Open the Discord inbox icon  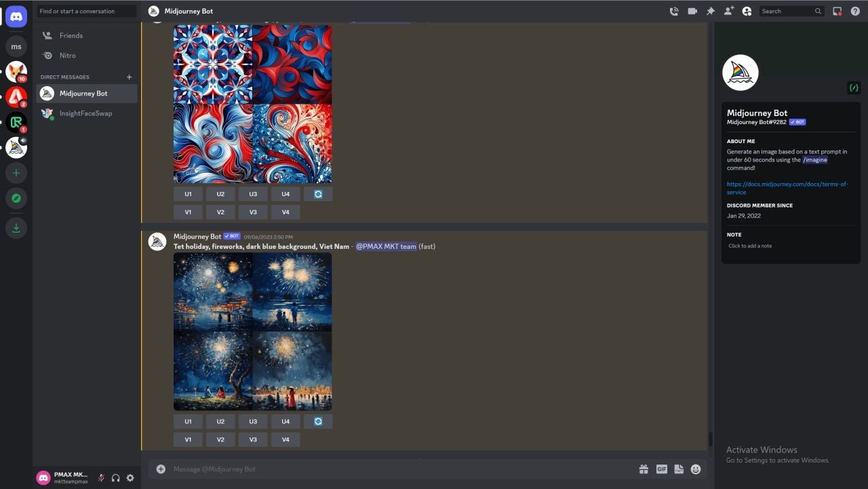tap(837, 11)
